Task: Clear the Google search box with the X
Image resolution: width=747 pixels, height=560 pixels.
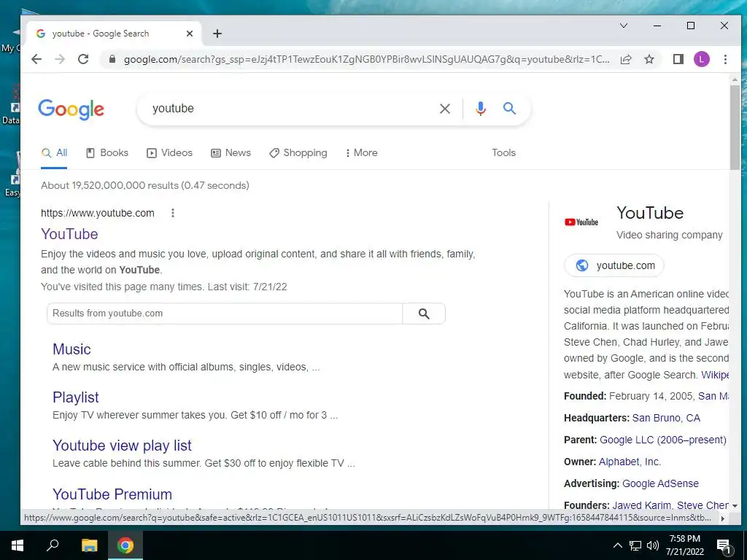Action: 445,109
